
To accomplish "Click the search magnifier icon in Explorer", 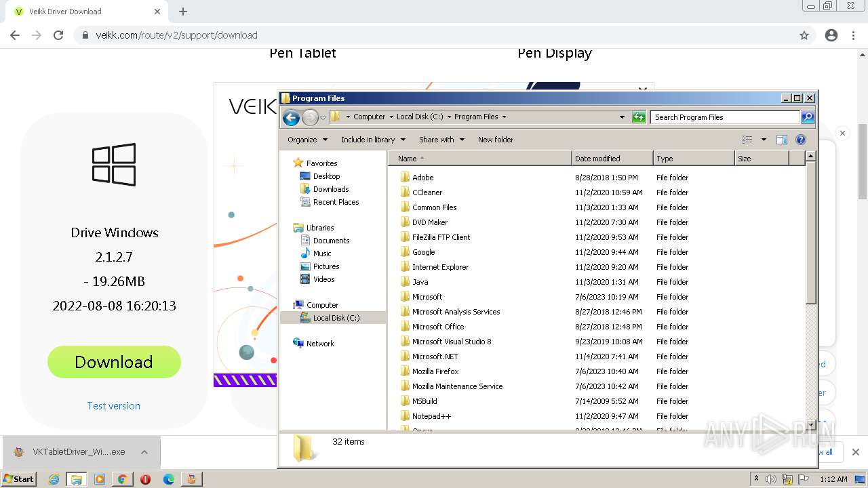I will [x=807, y=117].
